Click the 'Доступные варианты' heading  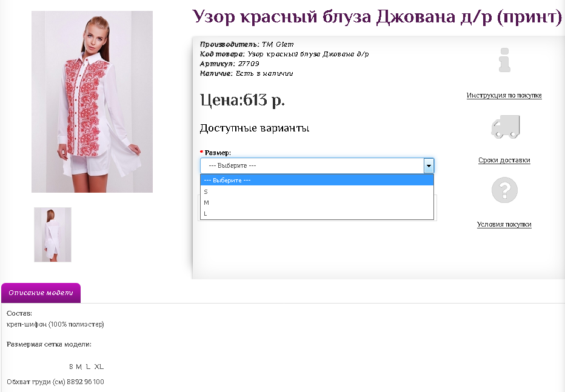[255, 128]
